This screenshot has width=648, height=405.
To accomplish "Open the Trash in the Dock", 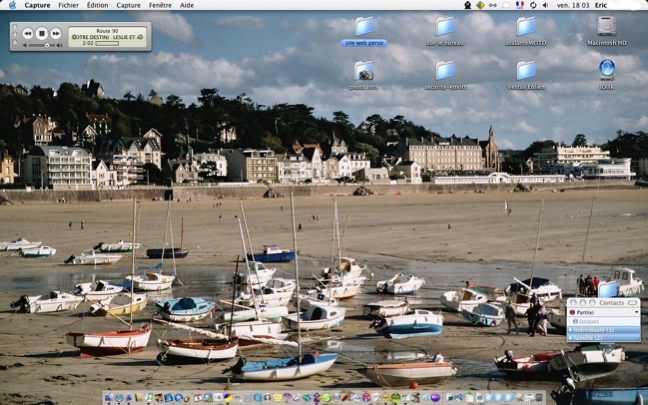I will pyautogui.click(x=539, y=398).
